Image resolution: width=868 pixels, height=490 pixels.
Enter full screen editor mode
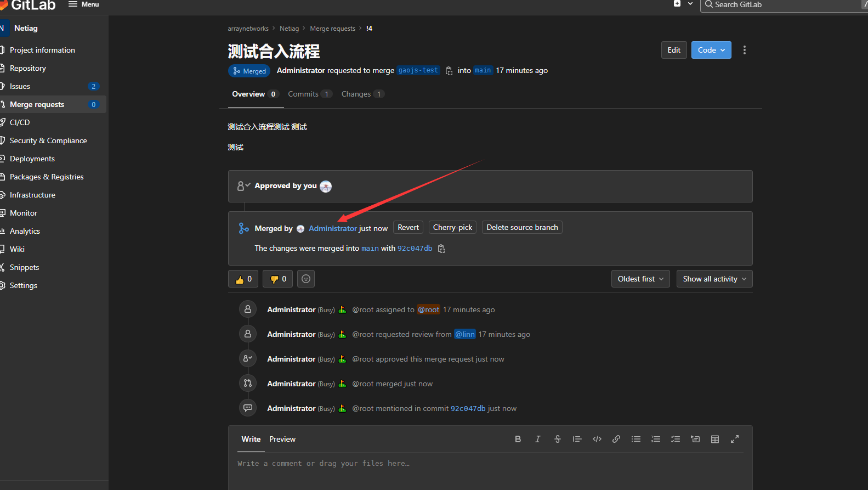point(735,439)
